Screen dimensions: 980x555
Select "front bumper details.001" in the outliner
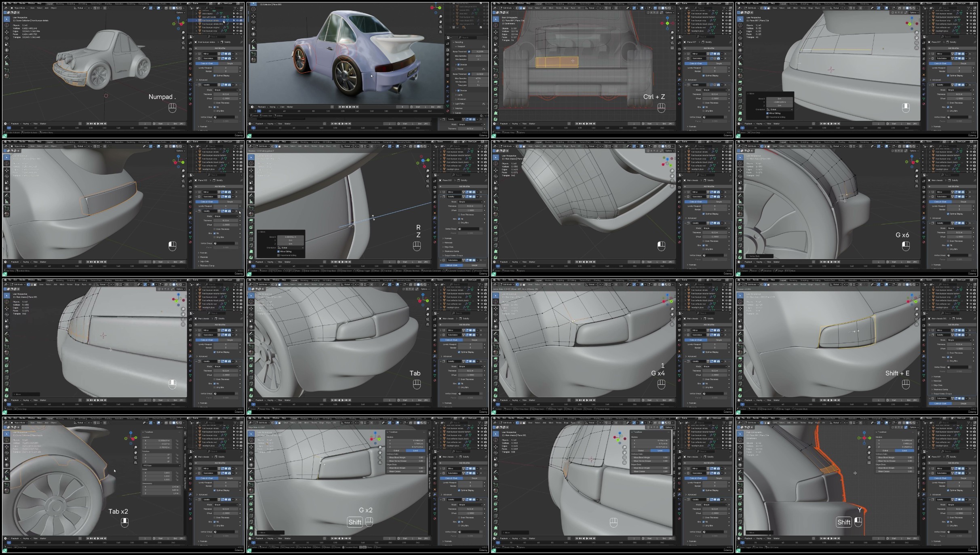click(x=212, y=24)
